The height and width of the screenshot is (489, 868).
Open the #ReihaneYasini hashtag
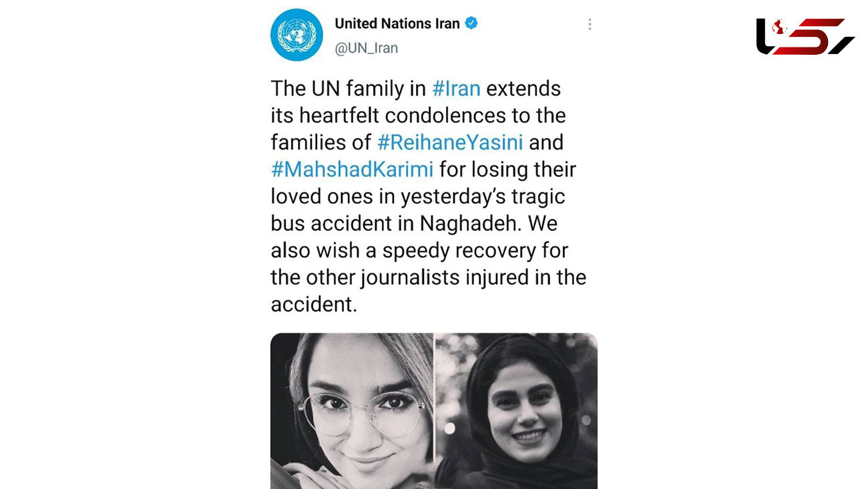(x=449, y=142)
